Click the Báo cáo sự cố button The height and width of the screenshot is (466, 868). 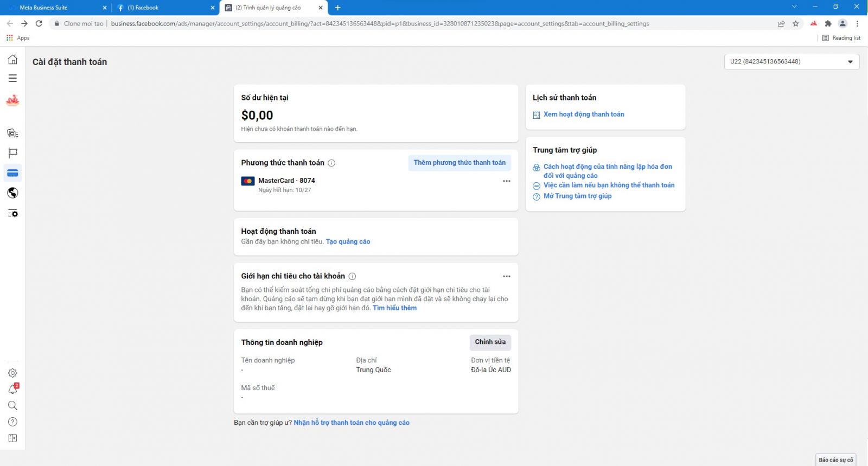coord(836,460)
